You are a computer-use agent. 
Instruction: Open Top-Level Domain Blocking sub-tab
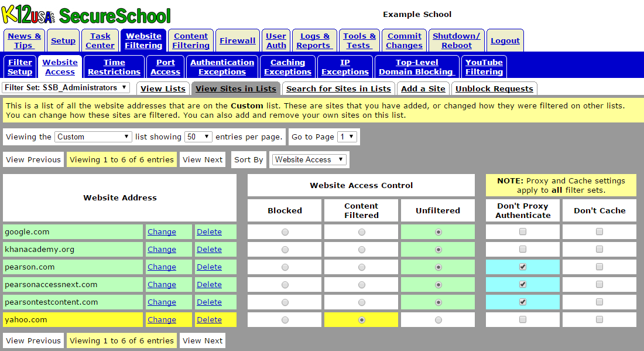(417, 67)
